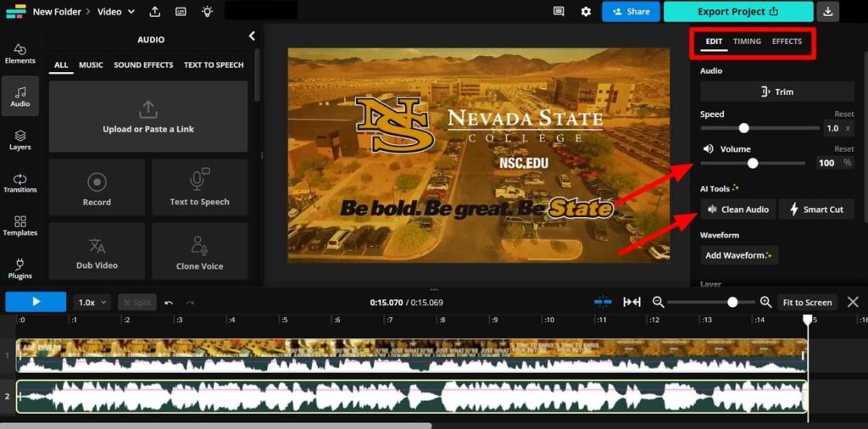868x429 pixels.
Task: Play the video
Action: [36, 302]
